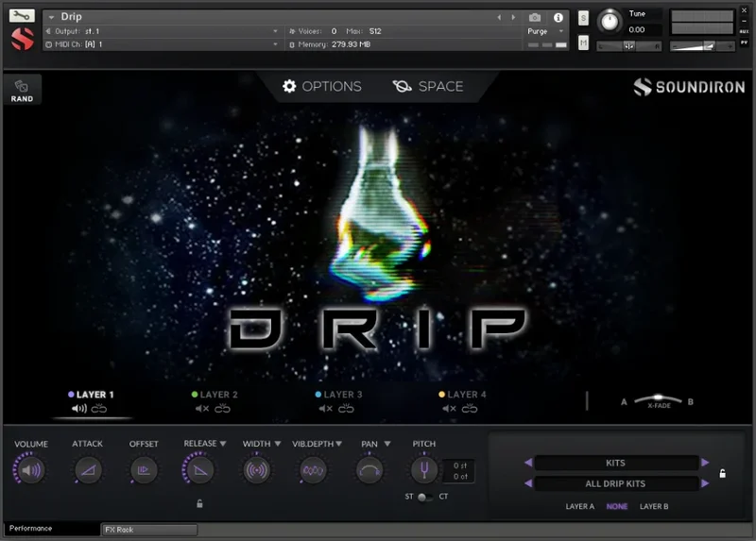Click the Attack ramp knob
Image resolution: width=756 pixels, height=541 pixels.
coord(88,469)
